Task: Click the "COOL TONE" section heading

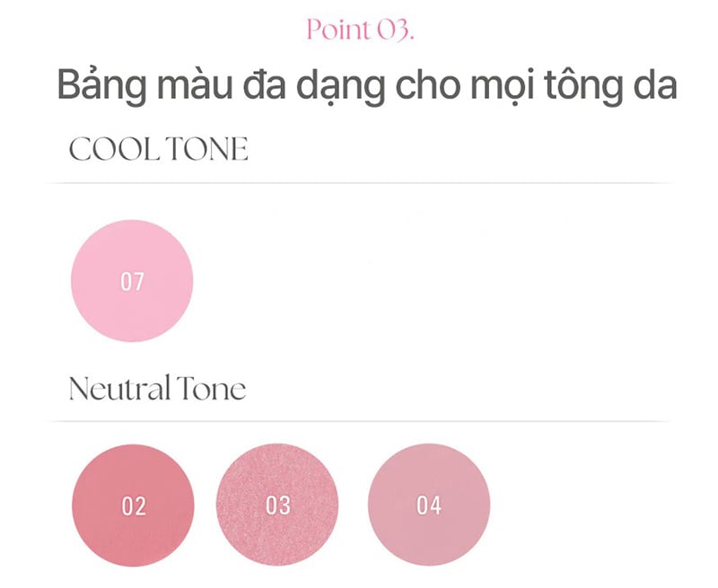Action: 159,150
